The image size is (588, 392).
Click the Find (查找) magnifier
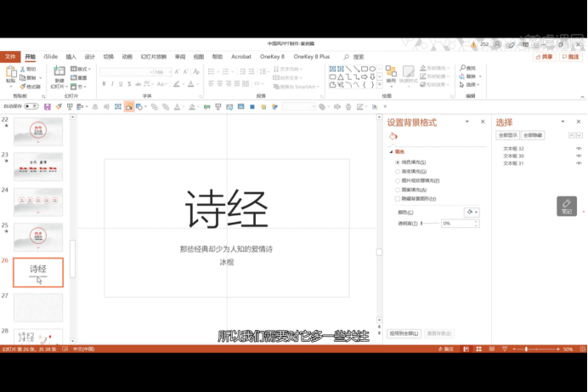[x=463, y=68]
